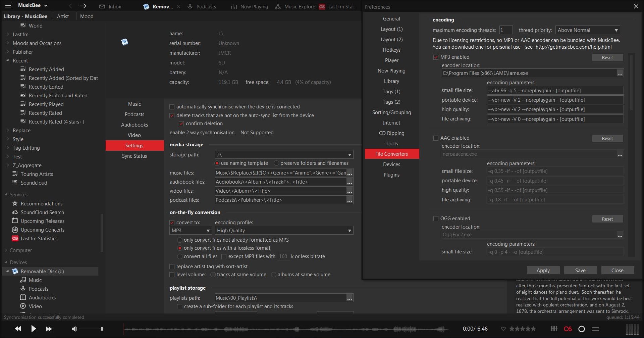Uncheck confirm deletion checkbox
Screen dimensions: 644x338
pyautogui.click(x=181, y=124)
